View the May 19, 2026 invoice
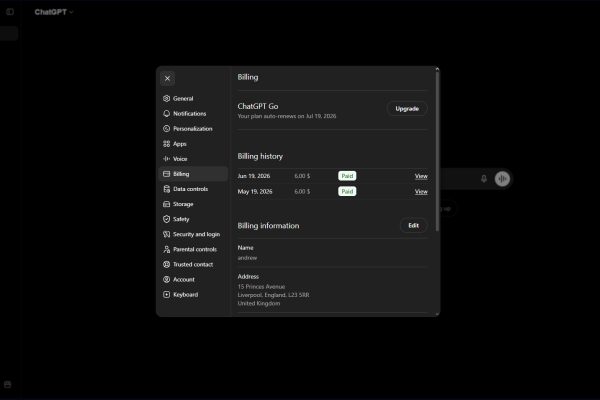Screen dimensions: 600x400 (421, 191)
